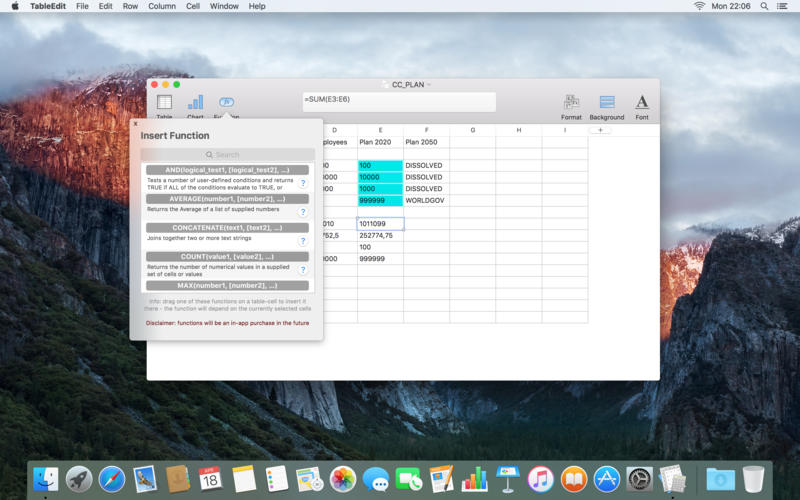Screen dimensions: 800x500
Task: Click the formula bar showing =SUM(E3:E6)
Action: [399, 101]
